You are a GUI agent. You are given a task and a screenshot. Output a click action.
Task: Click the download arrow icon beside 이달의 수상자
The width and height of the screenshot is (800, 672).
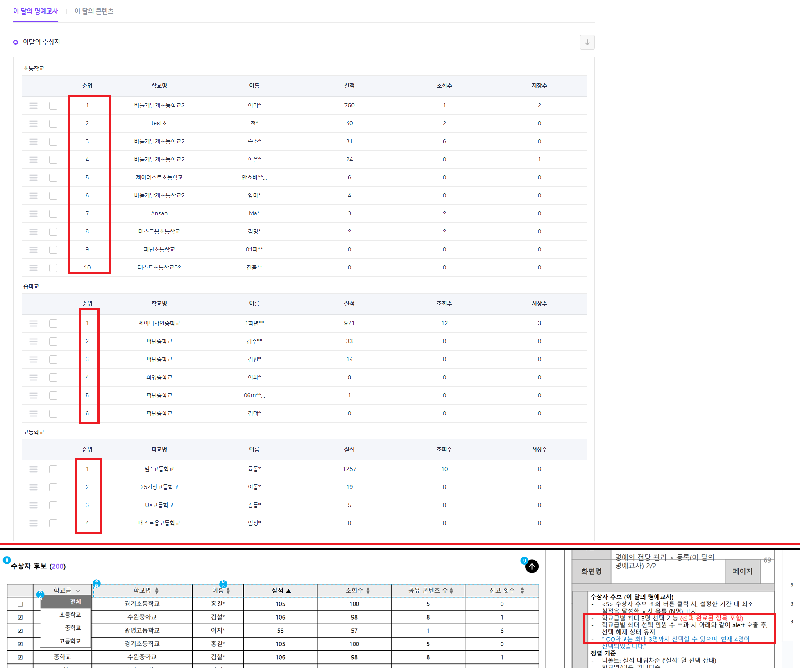pos(587,42)
